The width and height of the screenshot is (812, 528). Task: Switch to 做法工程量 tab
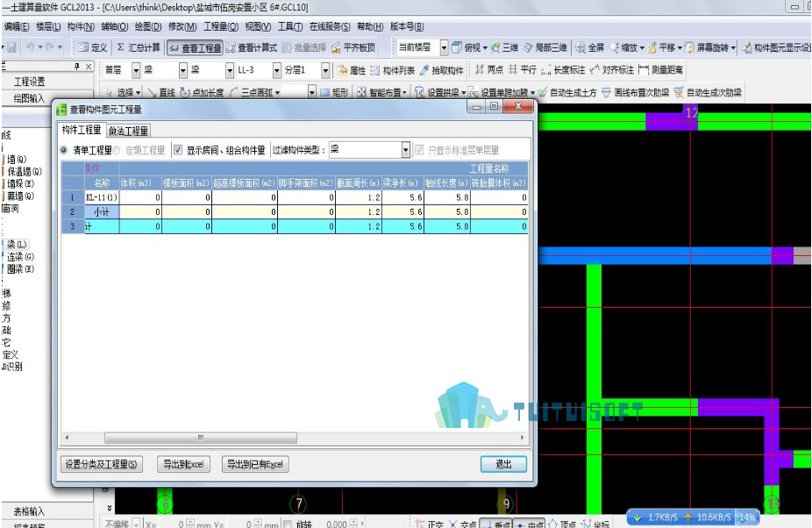tap(128, 131)
